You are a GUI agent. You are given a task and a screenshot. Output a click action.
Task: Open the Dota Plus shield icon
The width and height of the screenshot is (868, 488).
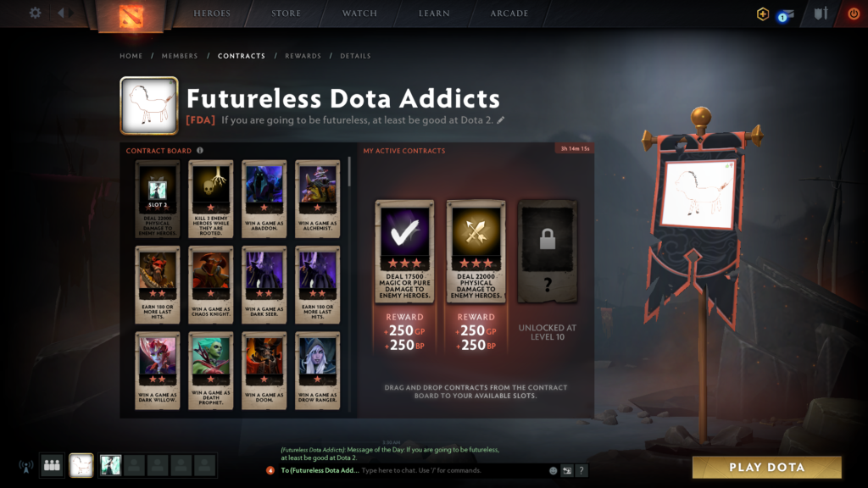[x=763, y=14]
